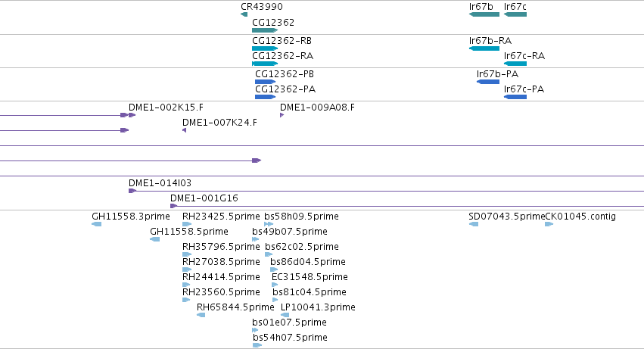
Task: Select the GH11558.3prime EST arrow
Action: pyautogui.click(x=97, y=224)
